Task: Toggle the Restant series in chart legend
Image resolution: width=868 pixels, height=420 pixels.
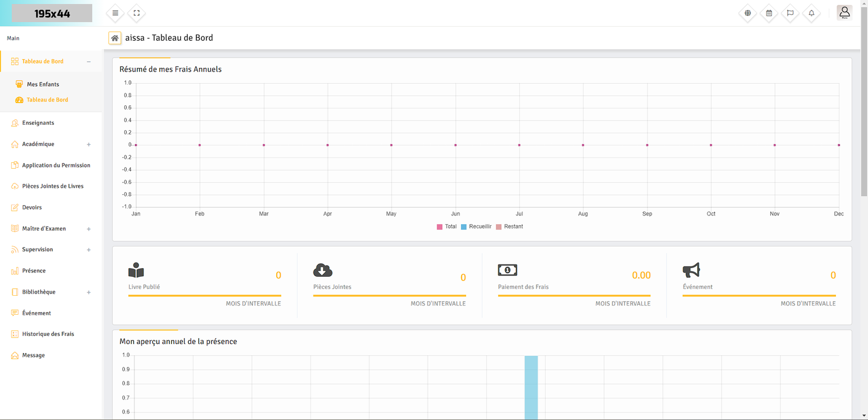Action: [x=509, y=227]
